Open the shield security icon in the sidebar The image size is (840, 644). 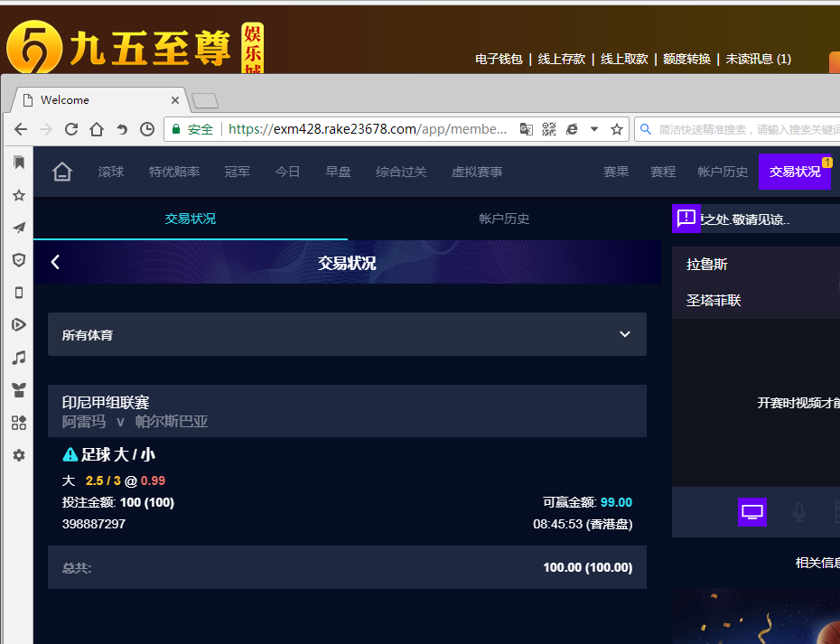18,260
